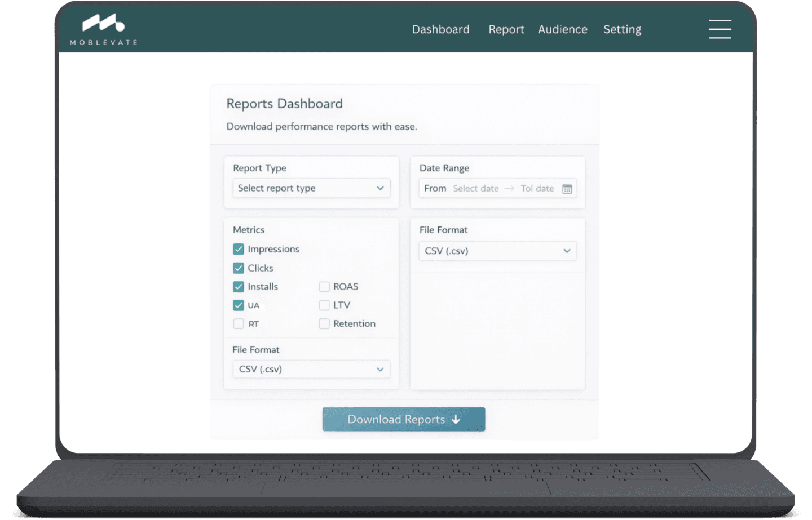Image resolution: width=812 pixels, height=520 pixels.
Task: Click the Moblevate logo
Action: (104, 29)
